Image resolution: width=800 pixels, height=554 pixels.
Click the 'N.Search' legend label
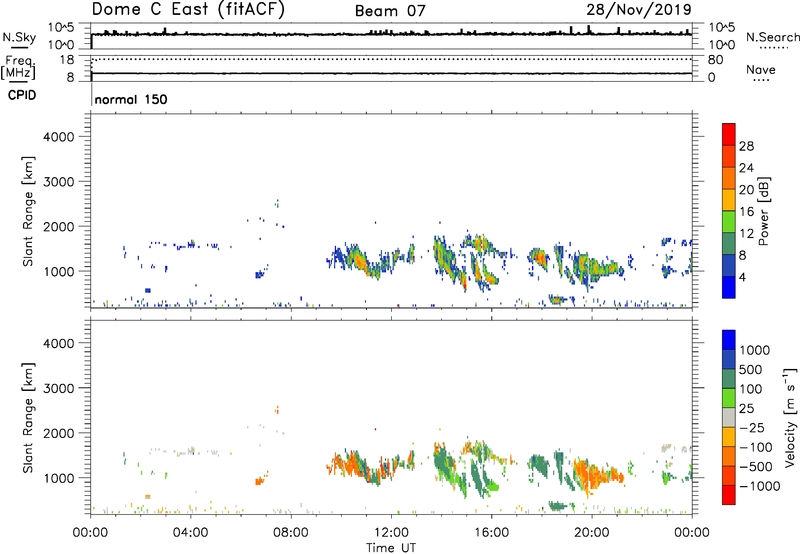click(772, 37)
